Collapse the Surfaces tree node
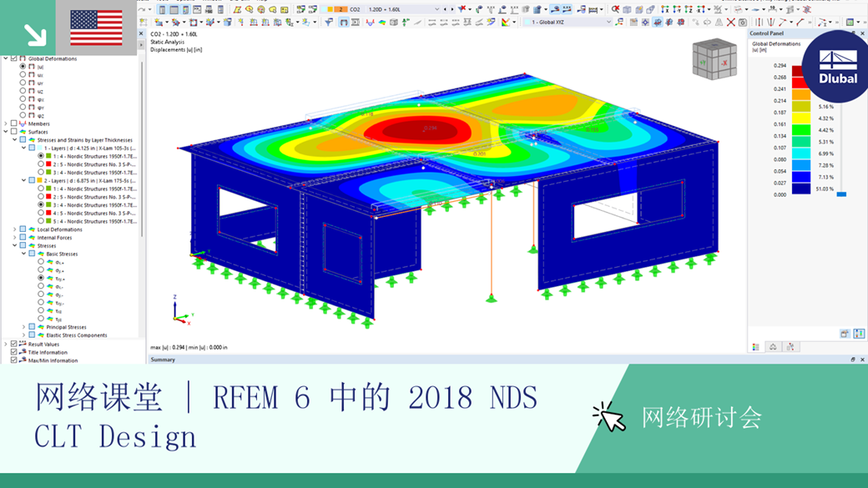This screenshot has height=488, width=868. click(x=6, y=132)
